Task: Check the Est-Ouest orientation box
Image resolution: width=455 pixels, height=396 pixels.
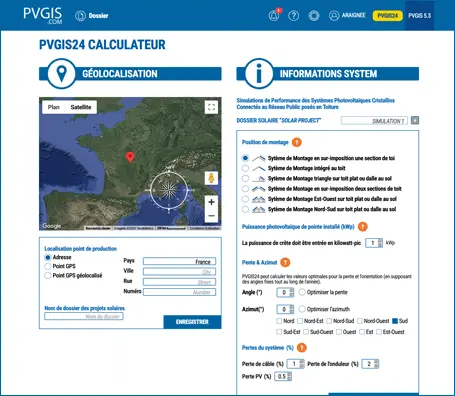Action: pyautogui.click(x=379, y=332)
